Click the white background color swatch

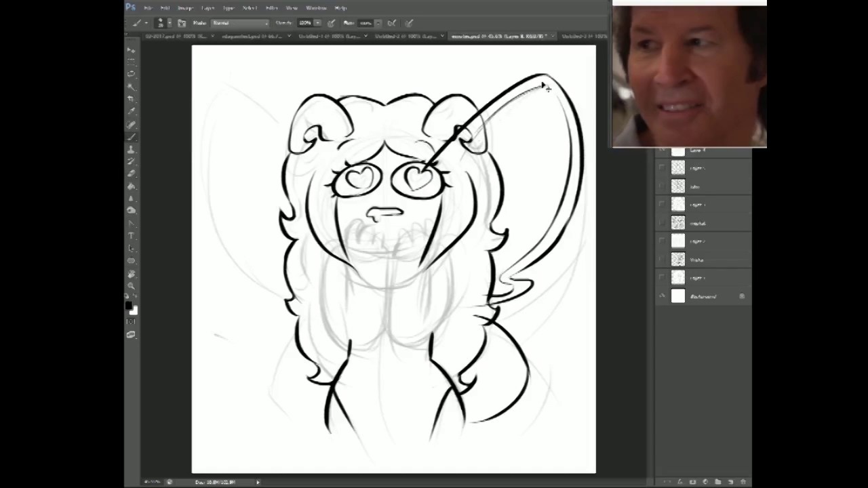tap(134, 311)
